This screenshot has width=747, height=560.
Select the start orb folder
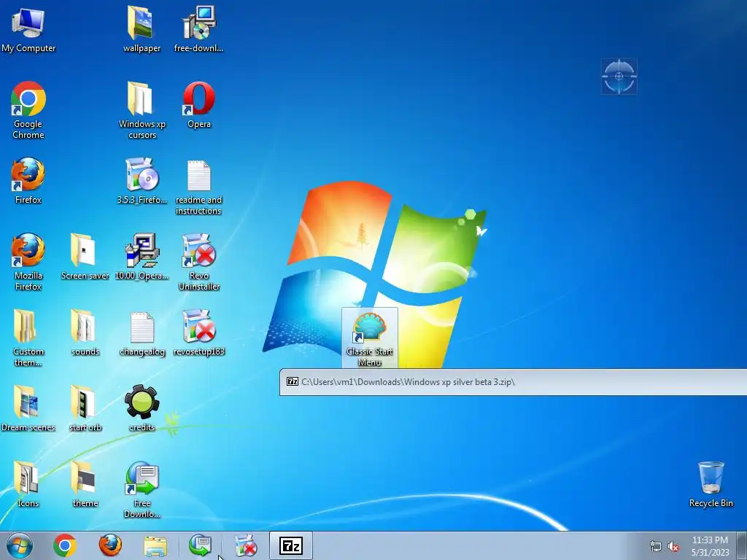(x=85, y=409)
